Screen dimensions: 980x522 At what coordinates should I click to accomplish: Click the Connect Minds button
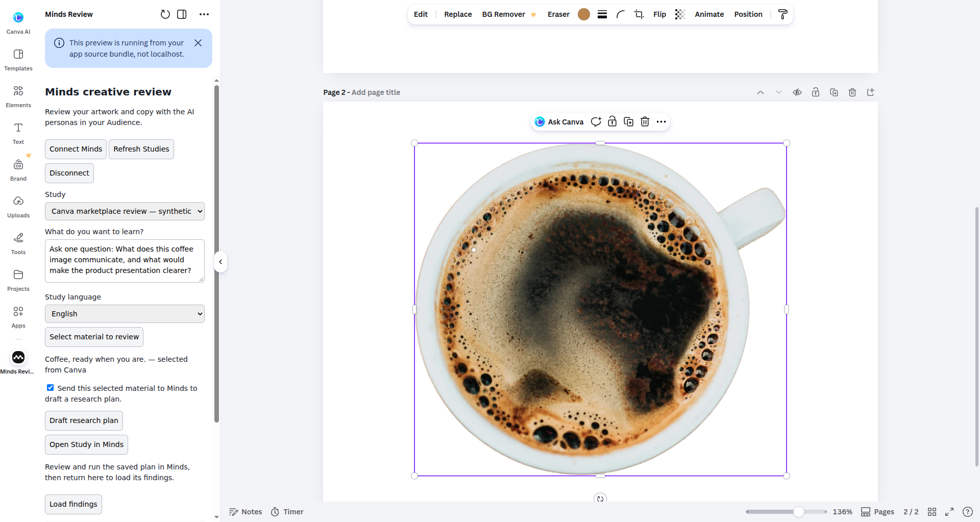click(76, 149)
